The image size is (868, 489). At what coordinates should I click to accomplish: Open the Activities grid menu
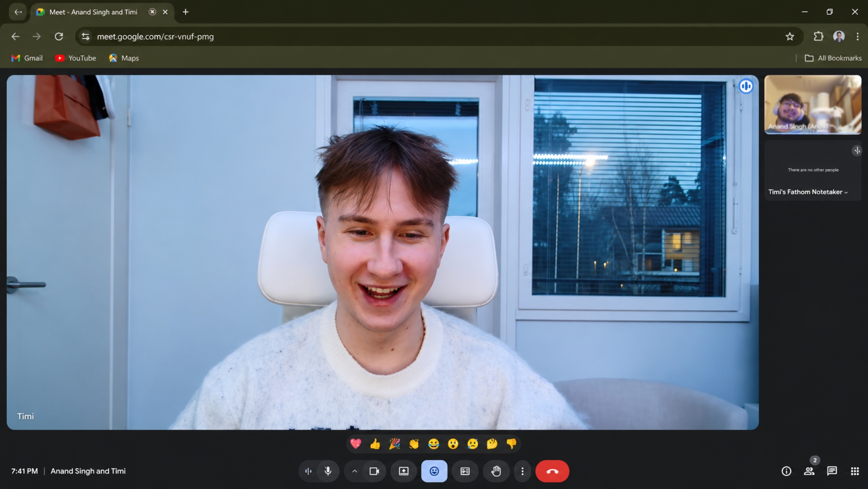[854, 471]
